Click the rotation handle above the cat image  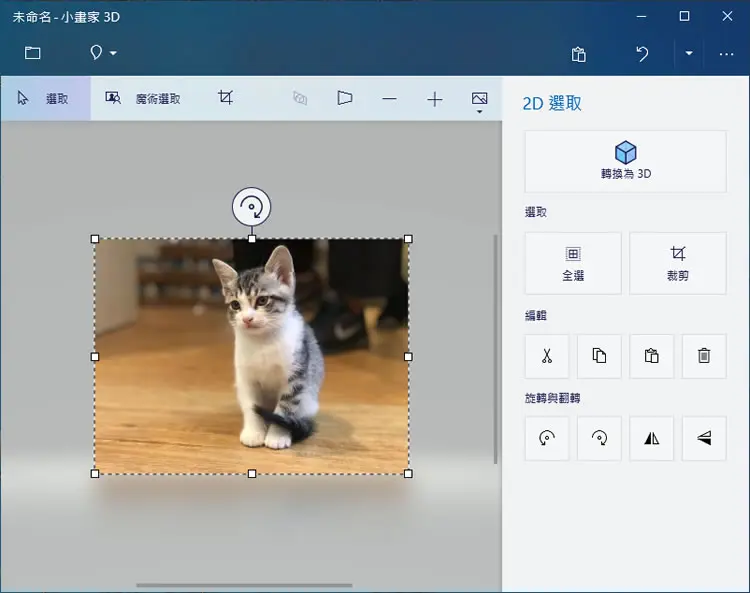pos(252,207)
